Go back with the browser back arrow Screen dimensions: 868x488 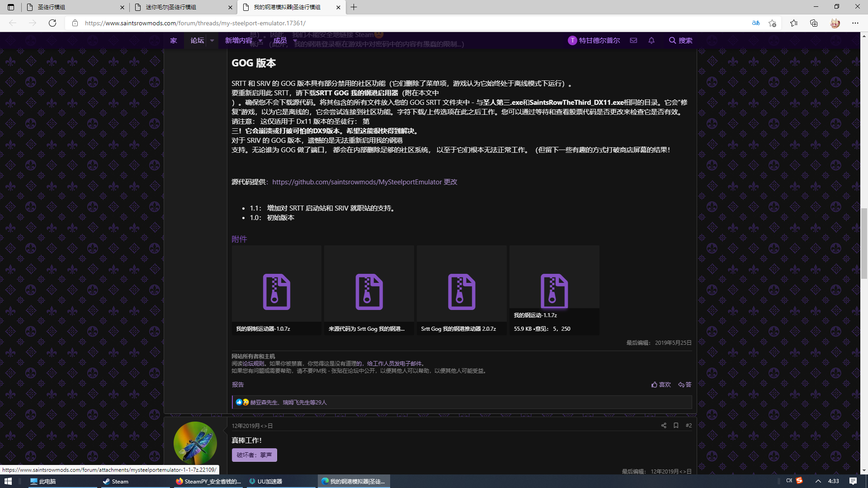[13, 23]
